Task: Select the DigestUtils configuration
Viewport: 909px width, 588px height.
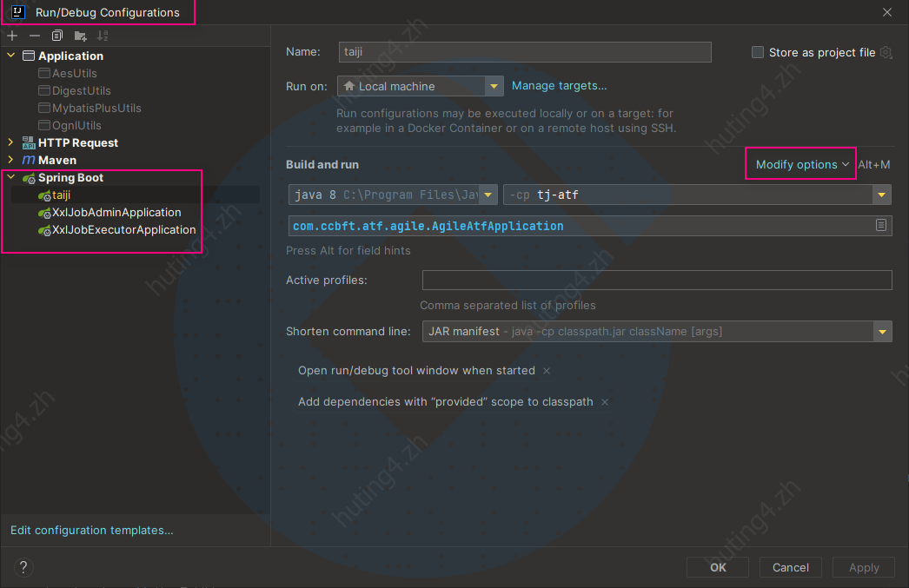Action: pyautogui.click(x=81, y=90)
